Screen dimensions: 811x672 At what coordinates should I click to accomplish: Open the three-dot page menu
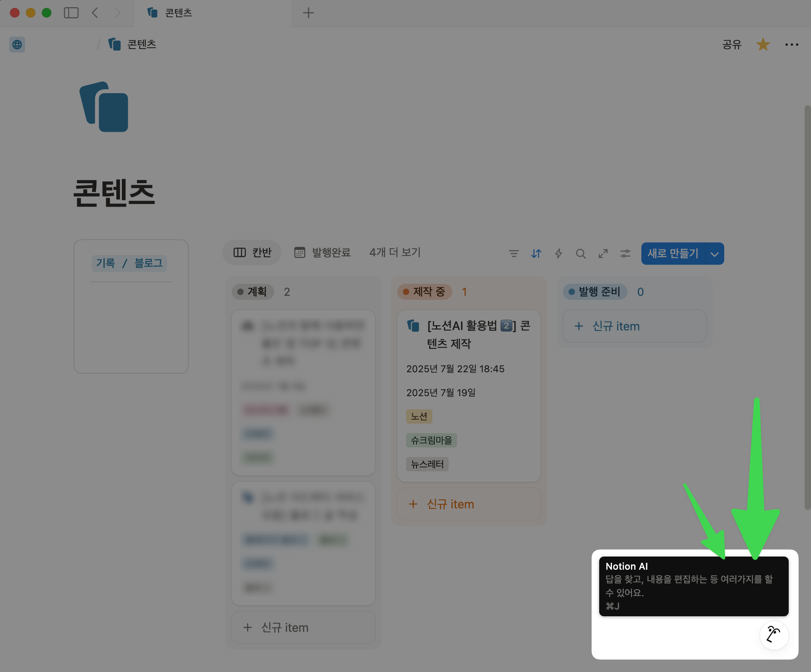pyautogui.click(x=791, y=44)
